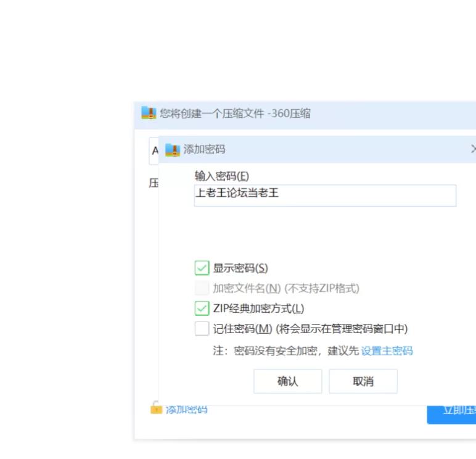Image resolution: width=476 pixels, height=459 pixels.
Task: Click the blue 立即压缩 button
Action: [451, 415]
